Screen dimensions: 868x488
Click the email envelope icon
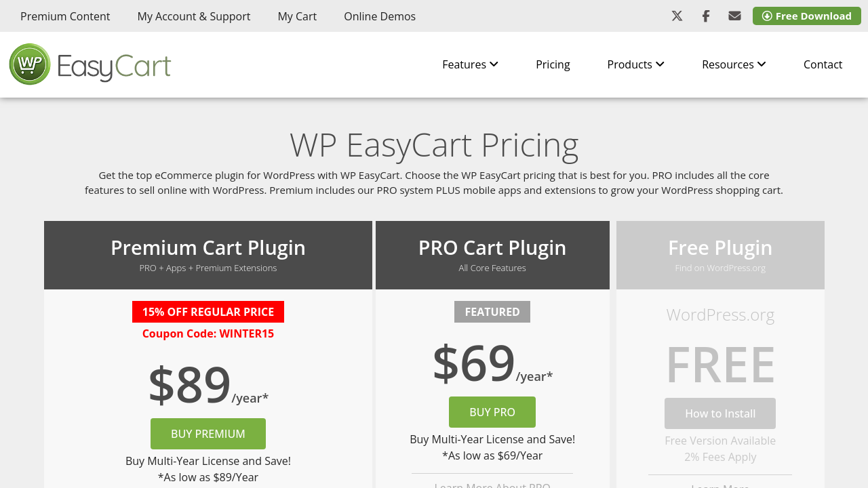pos(734,16)
